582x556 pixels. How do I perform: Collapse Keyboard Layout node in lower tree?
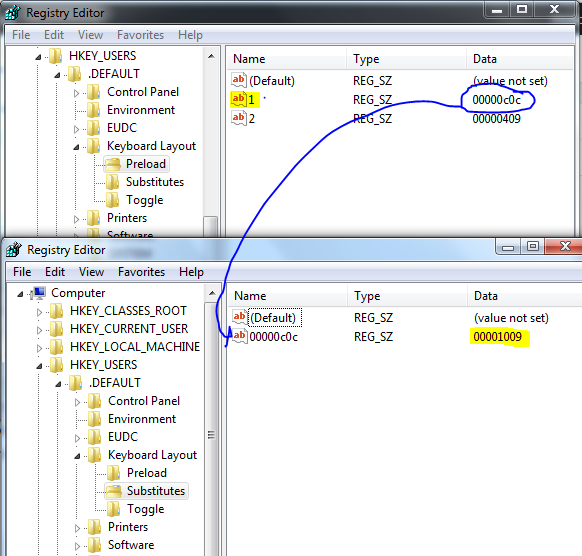pyautogui.click(x=77, y=456)
